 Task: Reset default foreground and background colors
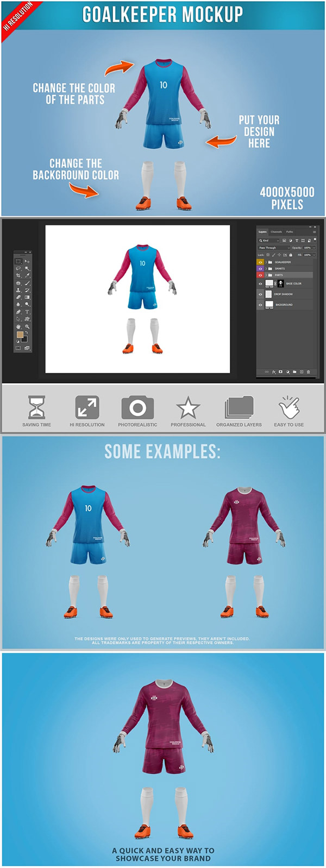coord(18,341)
